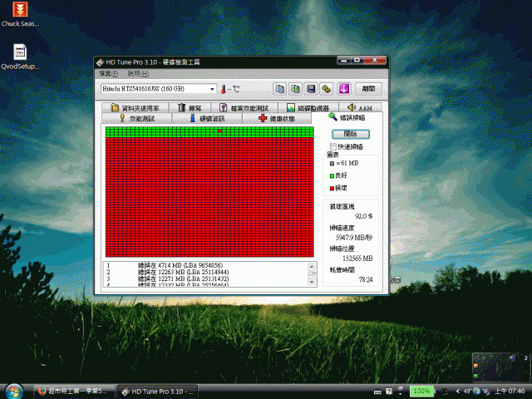Click the lone red block in green rows

(220, 131)
